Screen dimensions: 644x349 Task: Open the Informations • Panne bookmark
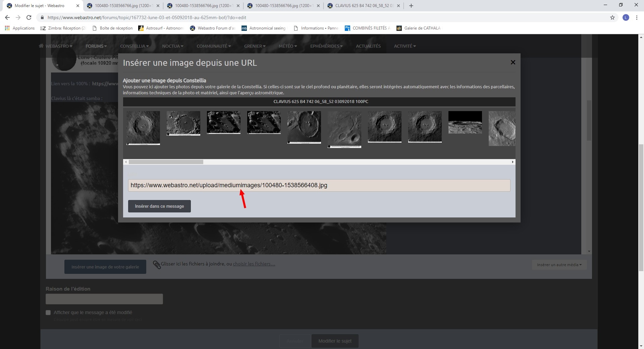click(316, 28)
